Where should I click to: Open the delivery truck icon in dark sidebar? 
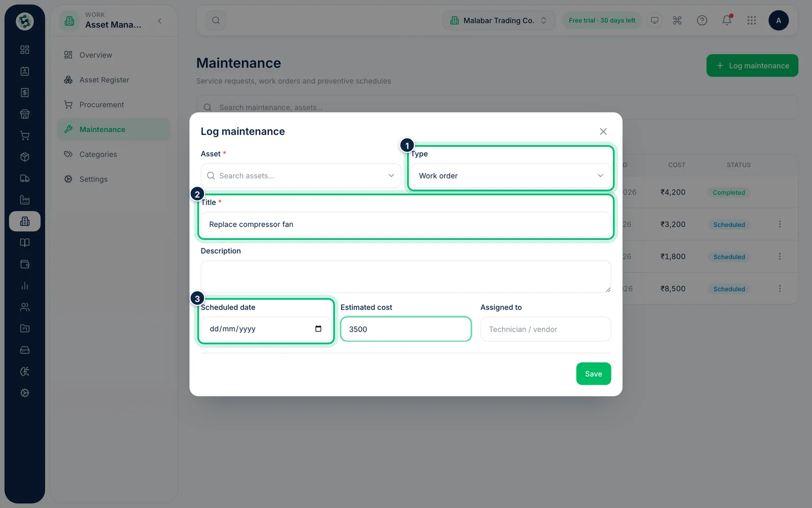[24, 178]
